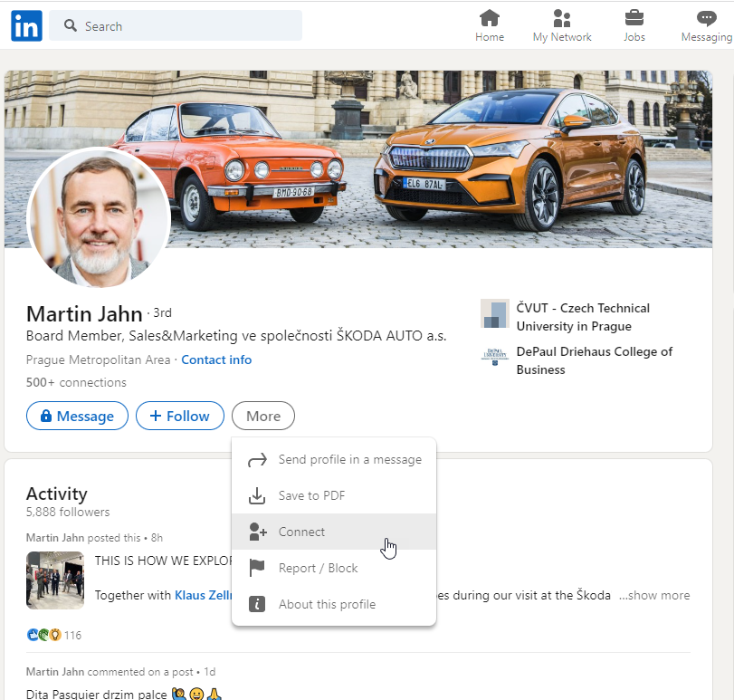The image size is (734, 700).
Task: Choose Report / Block menu entry
Action: (318, 568)
